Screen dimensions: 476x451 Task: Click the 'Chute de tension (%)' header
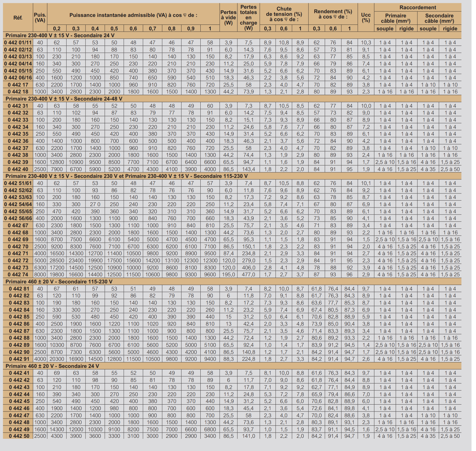click(x=284, y=14)
